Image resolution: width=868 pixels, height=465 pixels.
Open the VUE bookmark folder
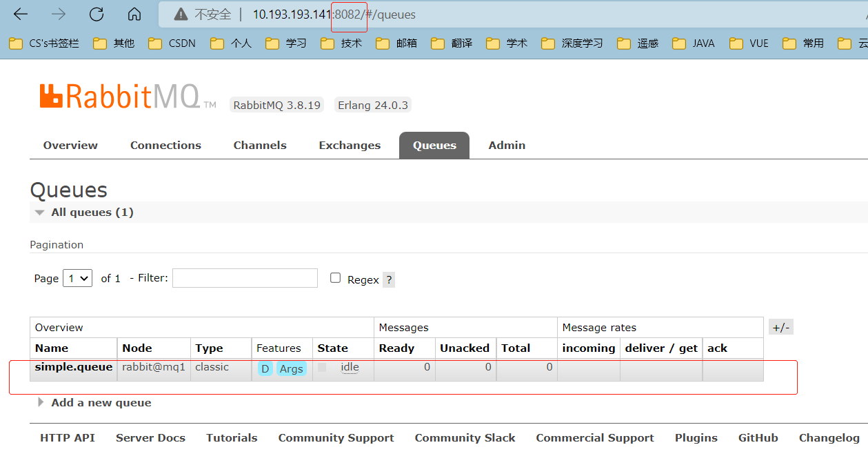(749, 43)
